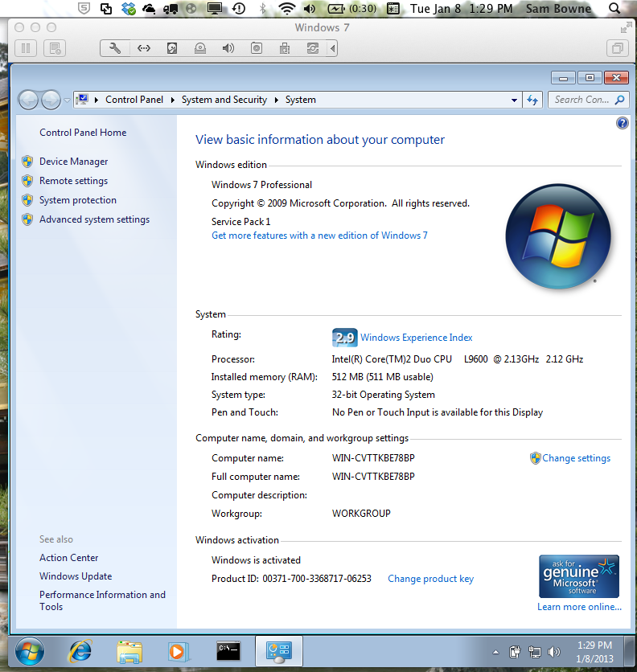This screenshot has width=637, height=672.
Task: Expand the address bar history dropdown
Action: coord(515,100)
